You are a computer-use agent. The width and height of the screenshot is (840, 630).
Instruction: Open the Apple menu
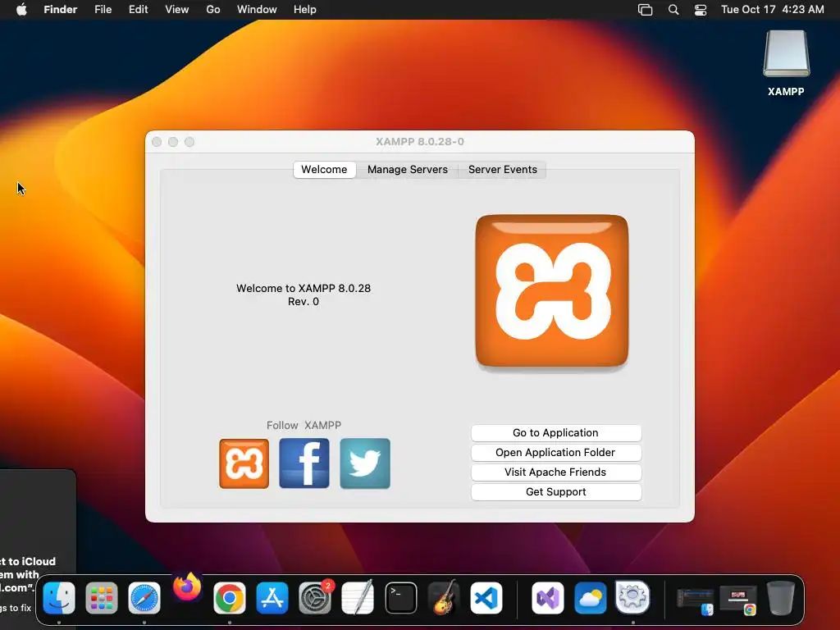click(21, 10)
